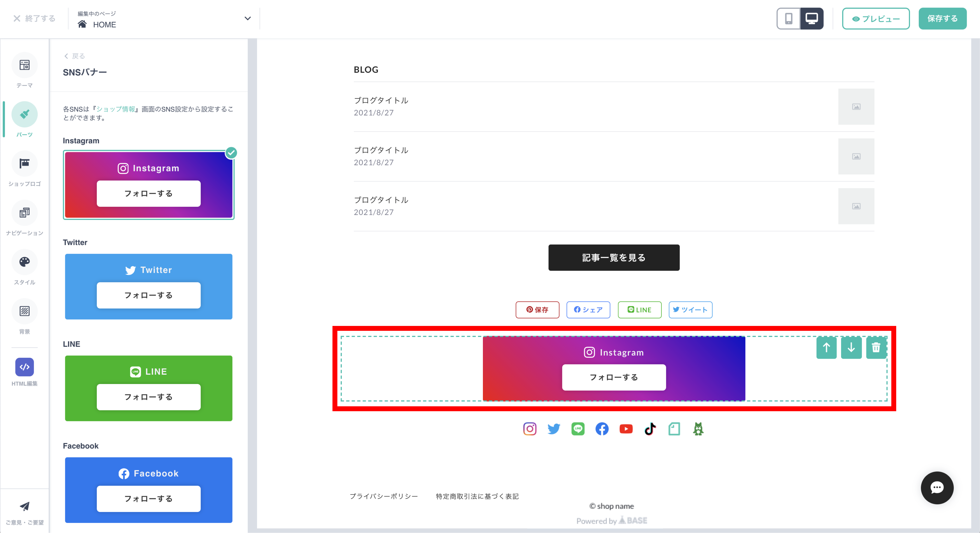This screenshot has width=980, height=533.
Task: Click the LINE icon in footer social row
Action: pos(578,429)
